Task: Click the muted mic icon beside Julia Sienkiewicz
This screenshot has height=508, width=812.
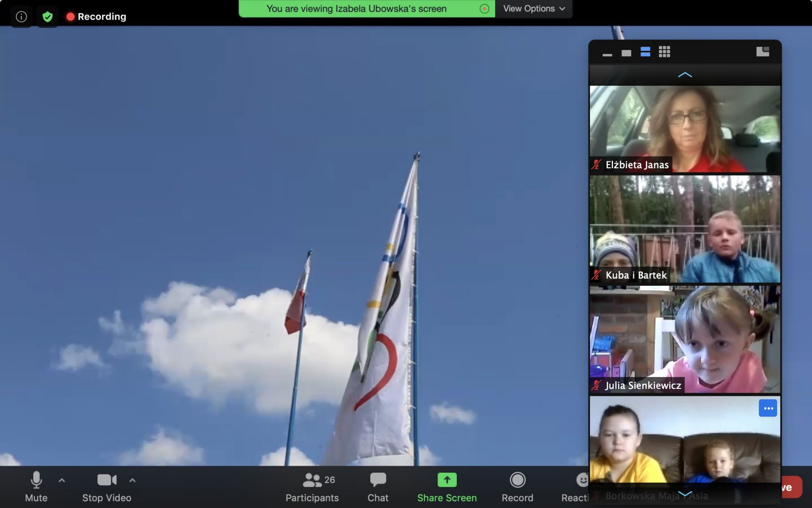Action: pyautogui.click(x=596, y=385)
